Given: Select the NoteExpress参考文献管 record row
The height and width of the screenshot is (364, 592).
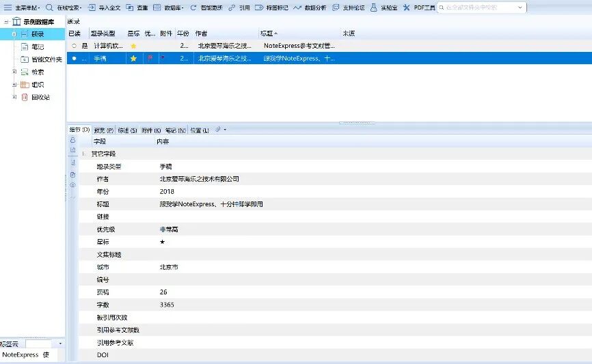Looking at the screenshot, I should (329, 46).
